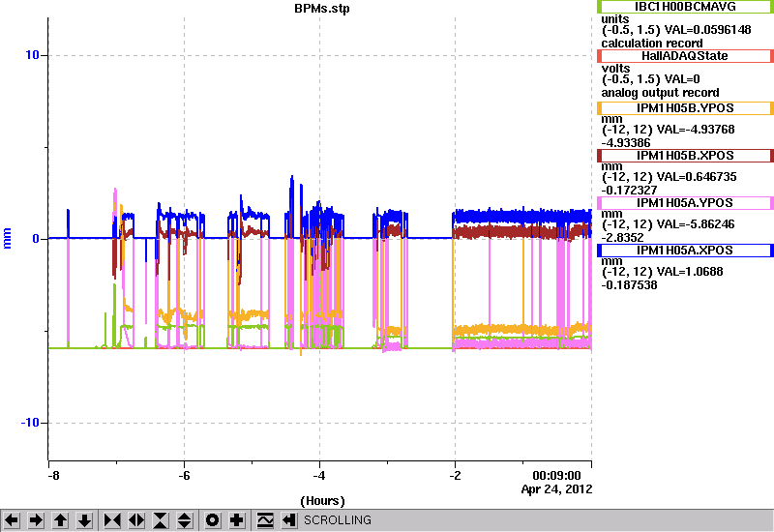Click the -6 hours X axis label

(x=184, y=476)
